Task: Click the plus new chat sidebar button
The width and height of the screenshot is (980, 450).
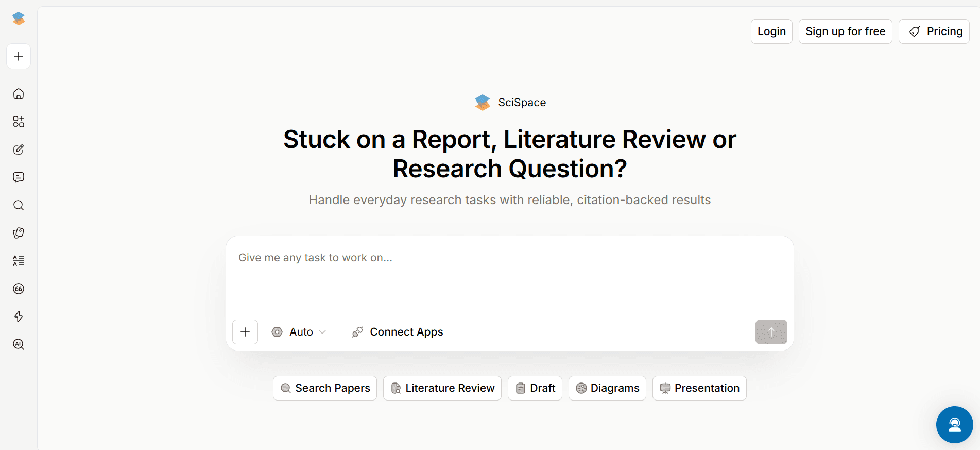Action: pyautogui.click(x=19, y=56)
